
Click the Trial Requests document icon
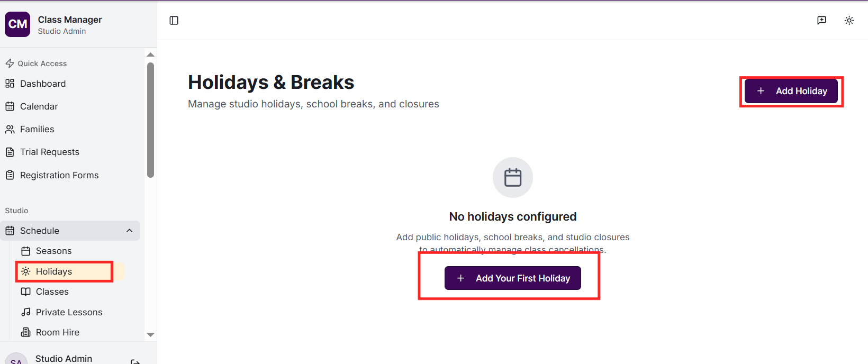pyautogui.click(x=10, y=152)
